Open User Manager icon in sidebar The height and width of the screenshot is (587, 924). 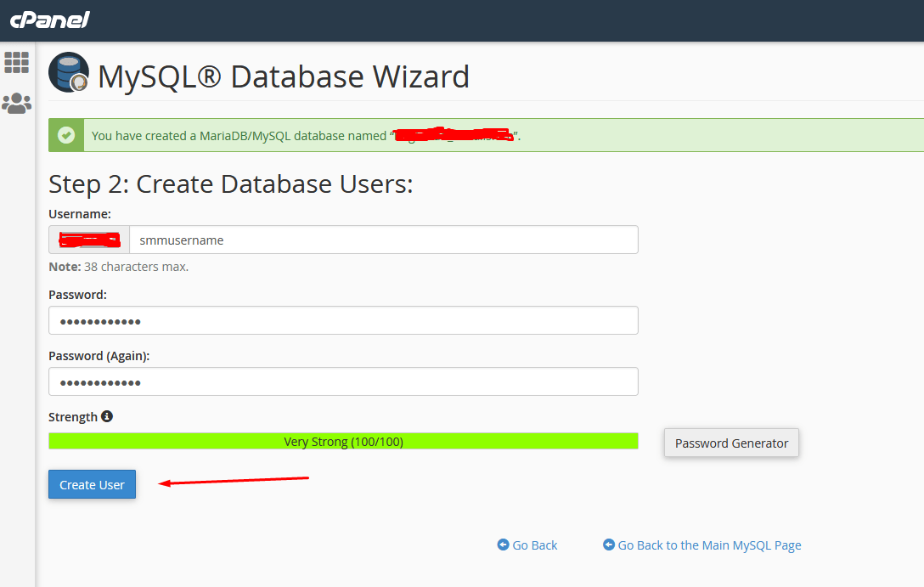pyautogui.click(x=17, y=104)
